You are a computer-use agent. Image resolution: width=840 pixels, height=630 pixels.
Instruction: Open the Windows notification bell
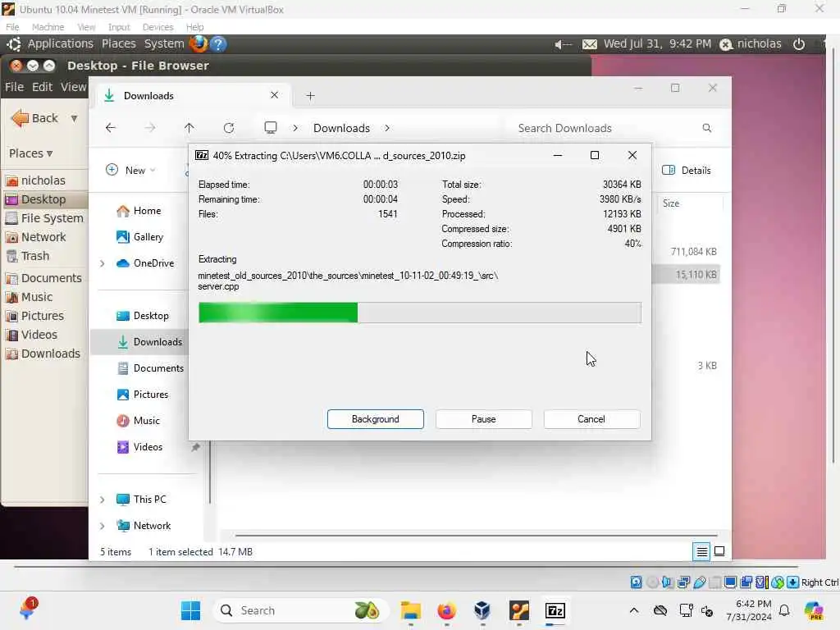pyautogui.click(x=784, y=610)
